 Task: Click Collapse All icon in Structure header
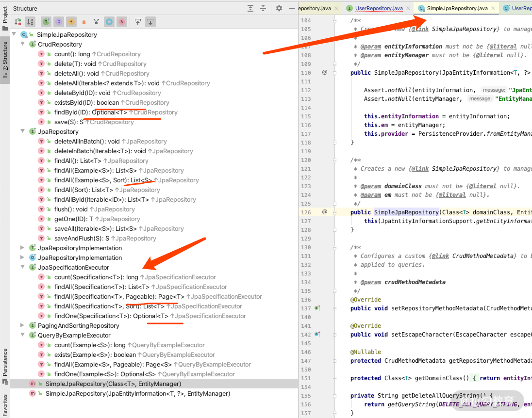[263, 8]
